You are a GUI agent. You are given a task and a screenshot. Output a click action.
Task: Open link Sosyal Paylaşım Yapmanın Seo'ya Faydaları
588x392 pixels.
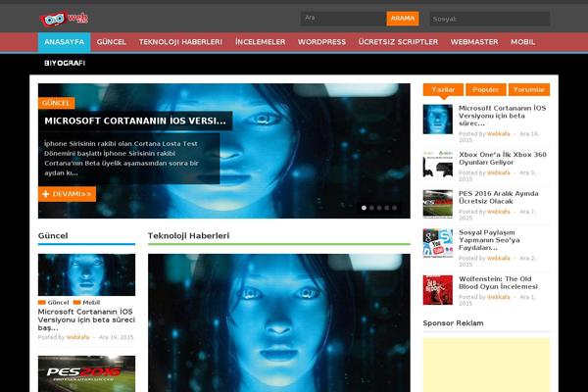[489, 240]
